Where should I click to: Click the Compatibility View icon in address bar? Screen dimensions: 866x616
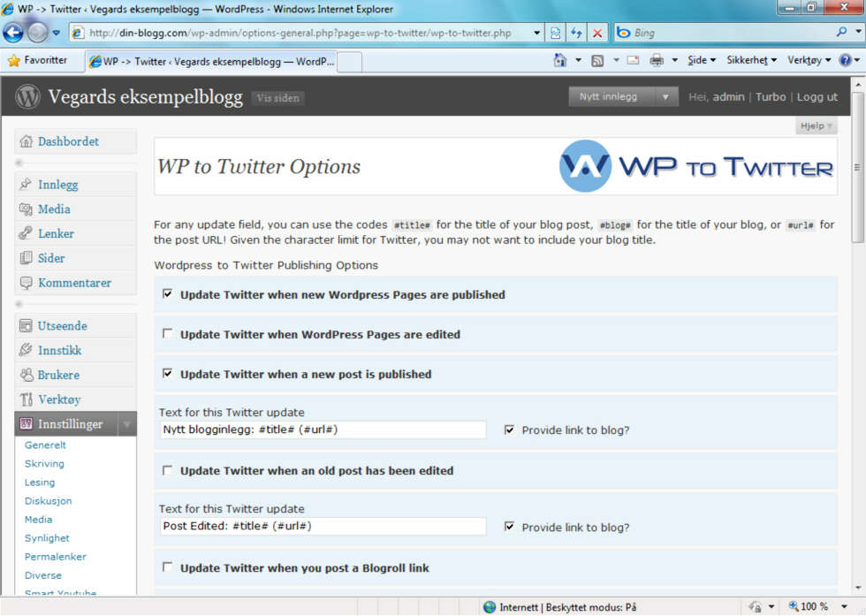click(x=555, y=33)
